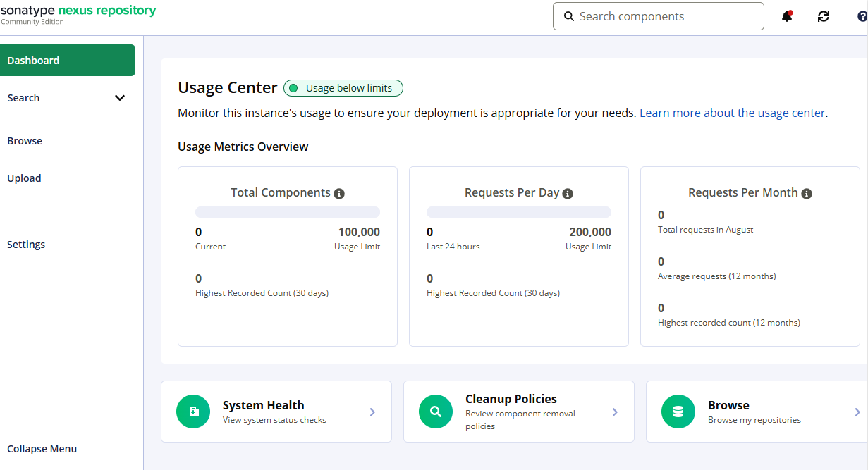The image size is (868, 470).
Task: Expand the Search menu chevron
Action: 120,98
